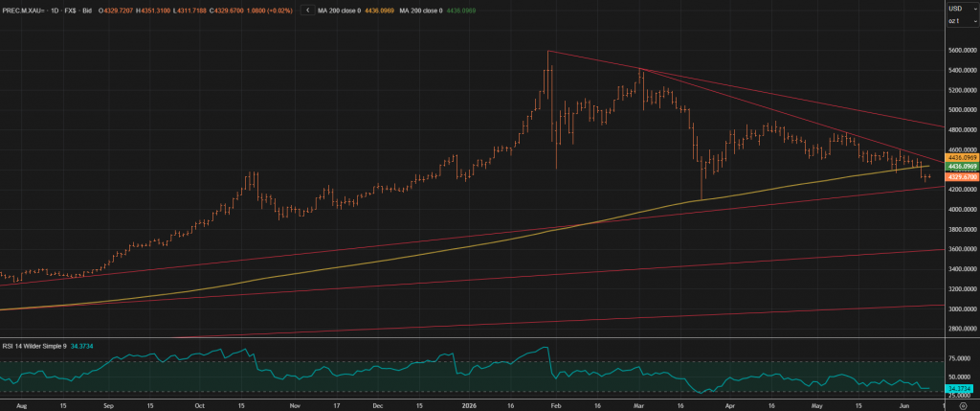This screenshot has height=411, width=980.
Task: Click the 2800.0000 price axis label
Action: point(963,329)
